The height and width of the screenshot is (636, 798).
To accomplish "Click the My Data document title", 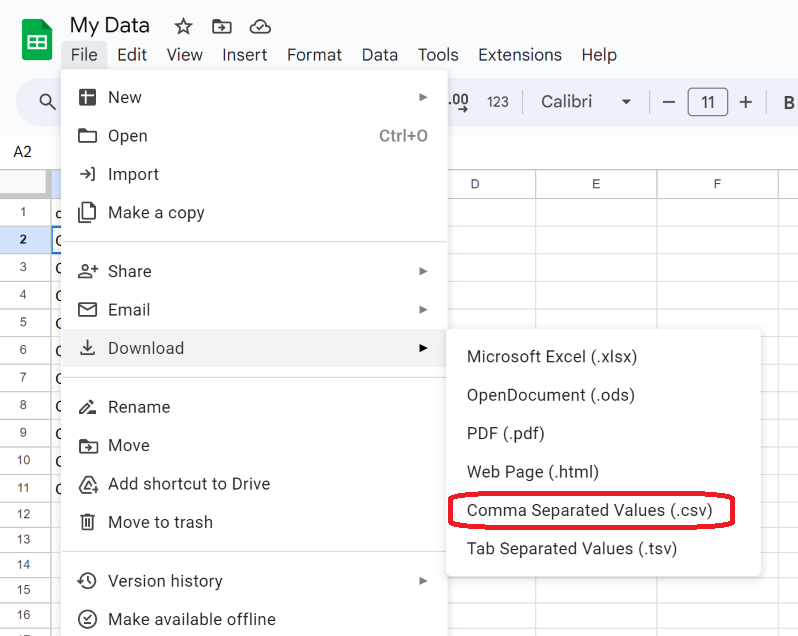I will pos(109,25).
